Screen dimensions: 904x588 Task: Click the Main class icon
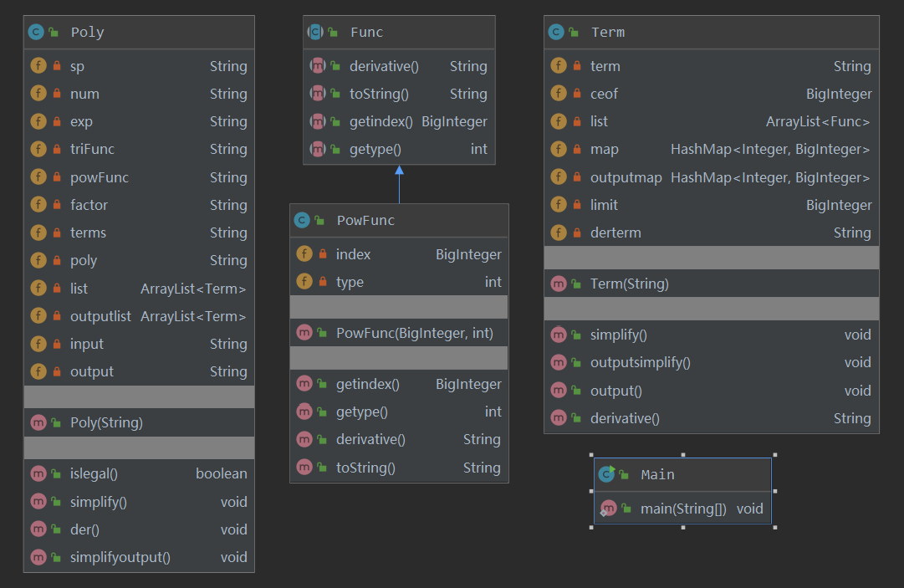(x=606, y=474)
